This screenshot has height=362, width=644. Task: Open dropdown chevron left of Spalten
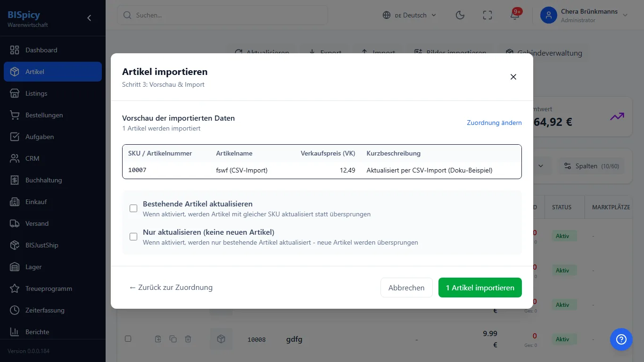coord(541,166)
